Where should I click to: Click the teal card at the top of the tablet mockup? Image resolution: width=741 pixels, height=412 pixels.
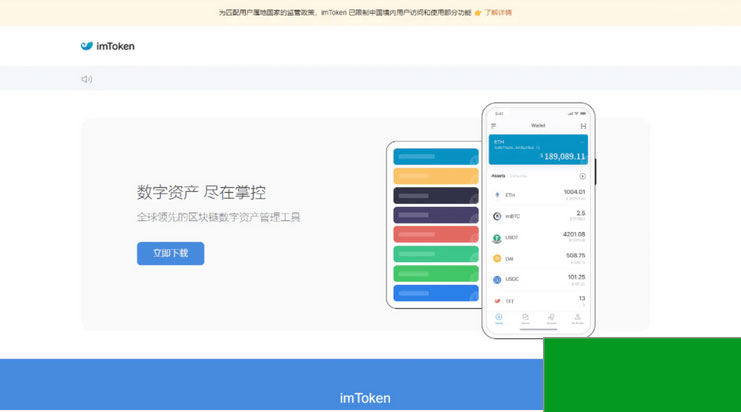[436, 156]
